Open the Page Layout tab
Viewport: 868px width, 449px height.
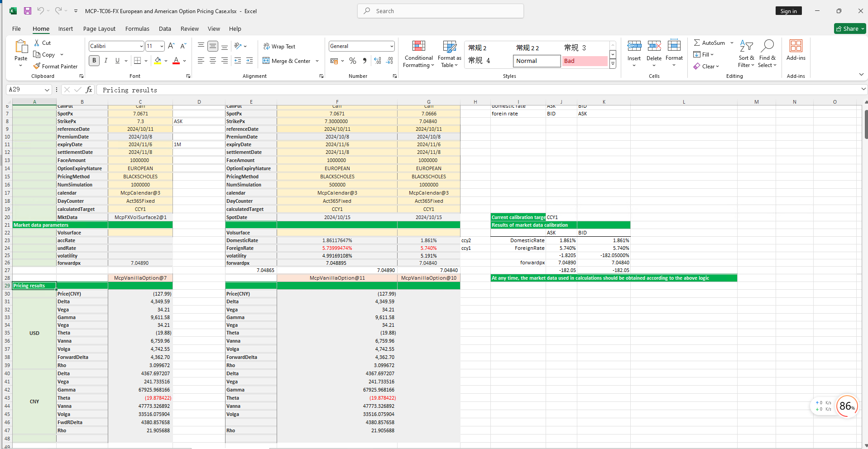[x=99, y=29]
